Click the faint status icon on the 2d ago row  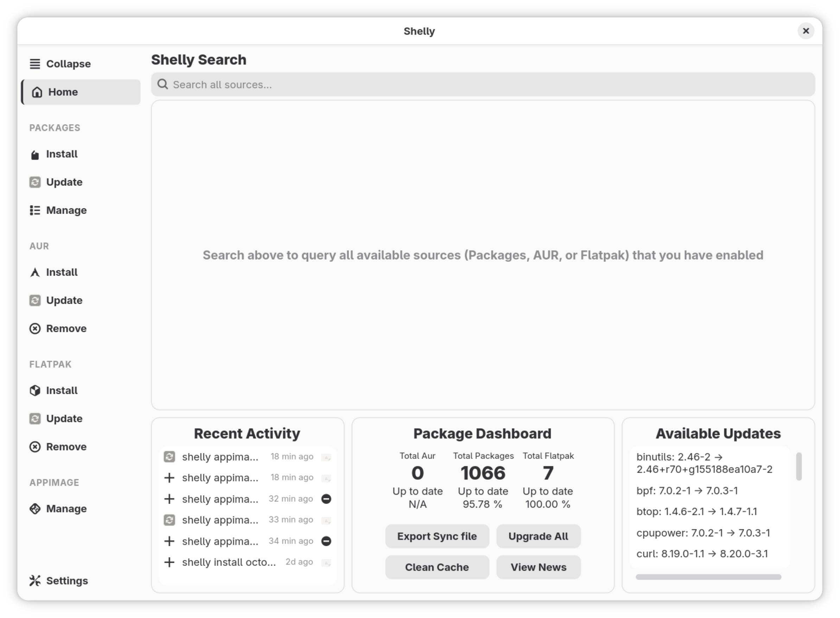(x=326, y=563)
